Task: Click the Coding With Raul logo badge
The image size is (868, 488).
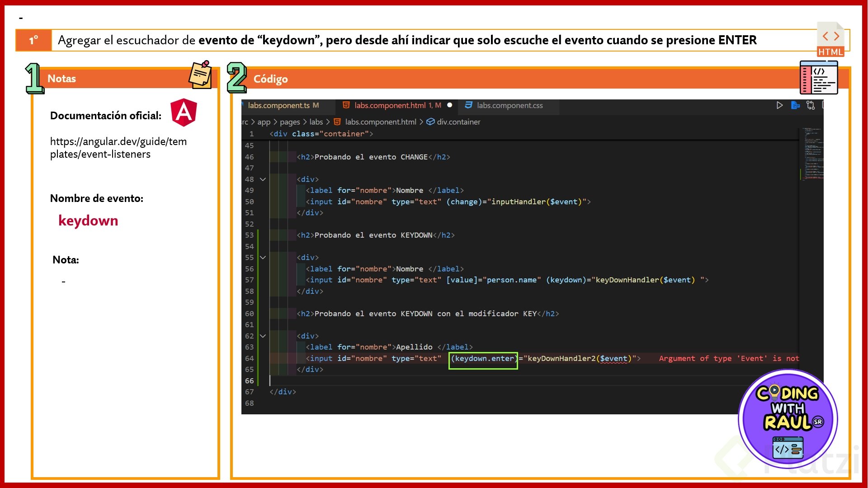Action: (788, 419)
